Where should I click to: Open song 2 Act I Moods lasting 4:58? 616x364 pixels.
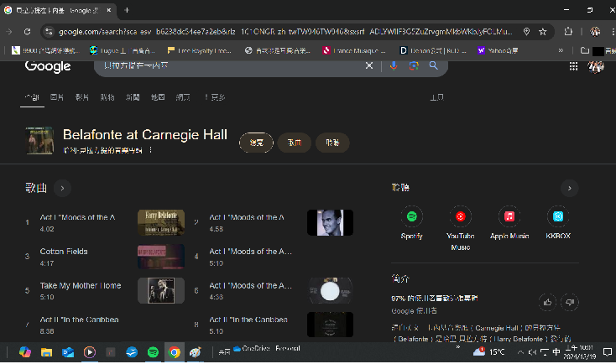pos(247,217)
